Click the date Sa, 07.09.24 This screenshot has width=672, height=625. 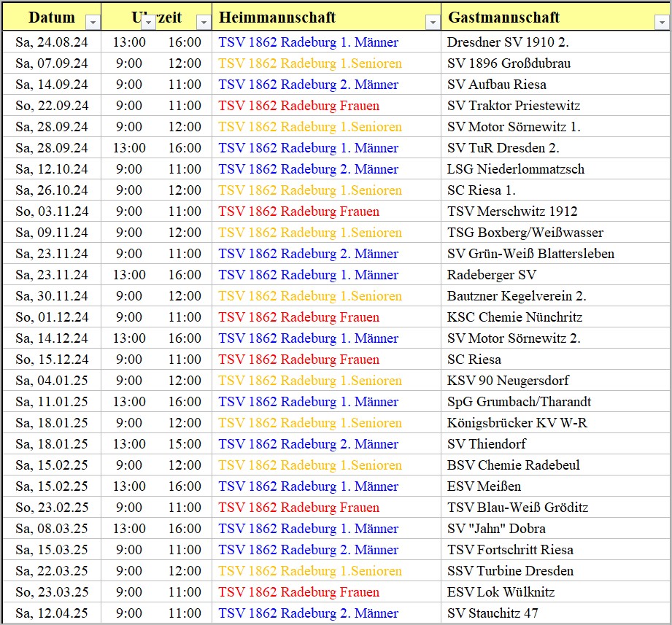51,63
